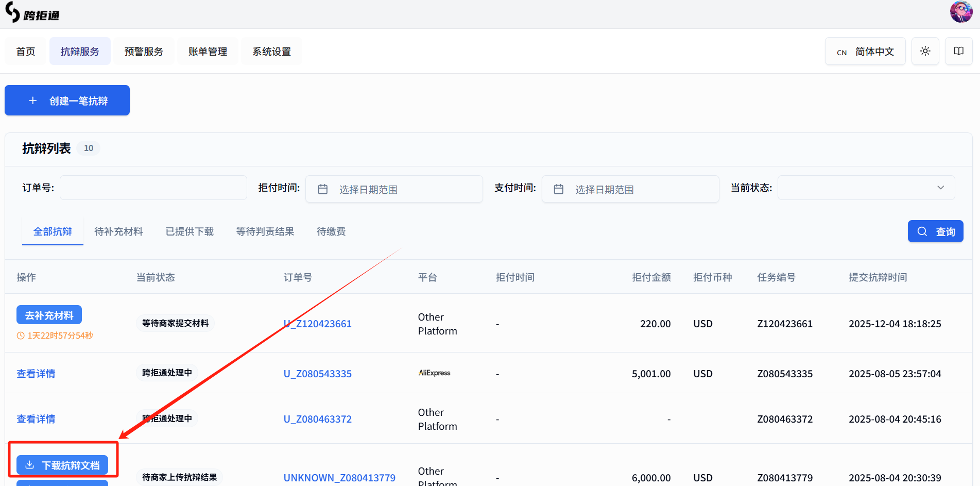980x486 pixels.
Task: Click the 抗辩列表 count badge 10
Action: click(x=89, y=148)
